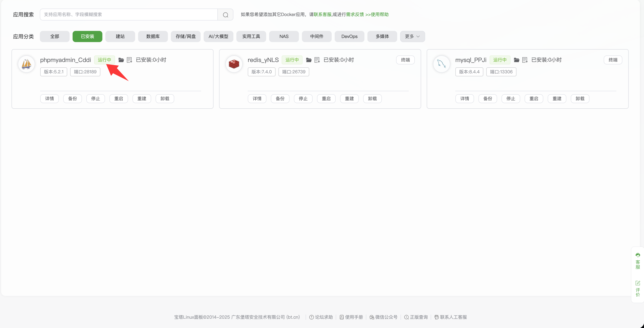The height and width of the screenshot is (328, 644).
Task: Switch to the 数据库 category tab
Action: click(x=153, y=36)
